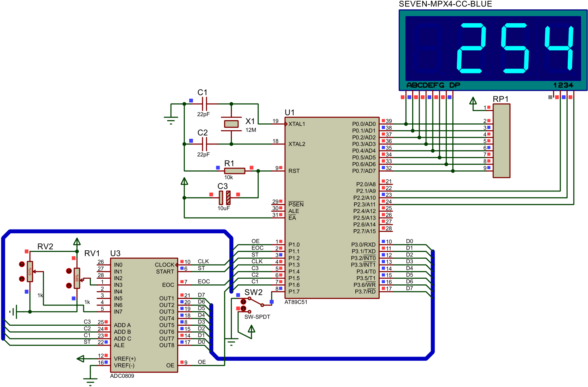Click the ground symbol left of C1
The height and width of the screenshot is (387, 588).
tap(171, 119)
